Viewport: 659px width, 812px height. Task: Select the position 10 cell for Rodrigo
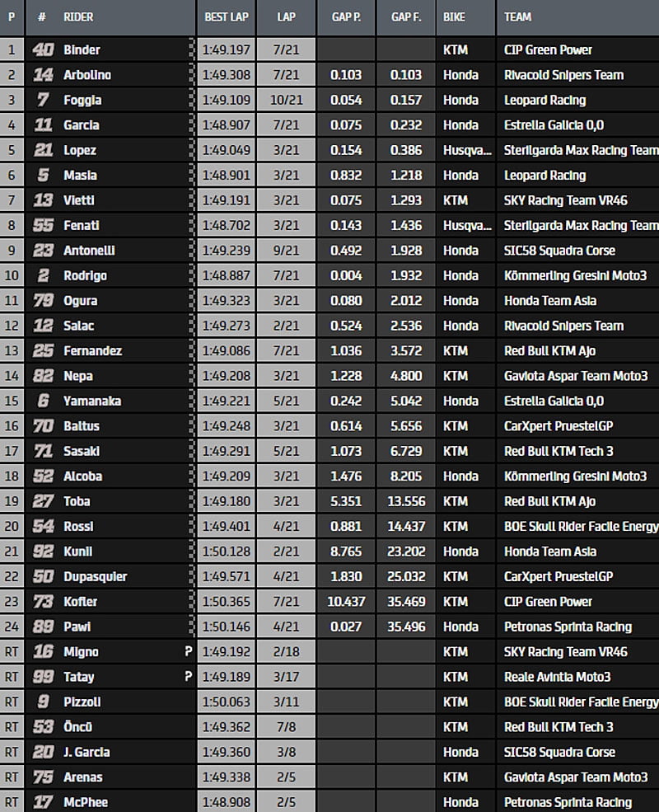click(x=12, y=276)
